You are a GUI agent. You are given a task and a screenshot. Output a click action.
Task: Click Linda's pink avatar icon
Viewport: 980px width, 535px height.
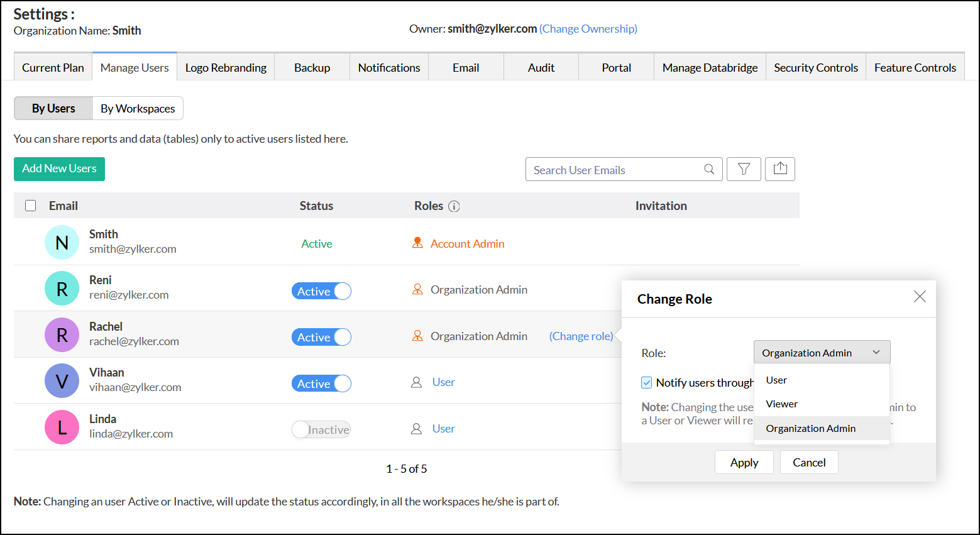[62, 427]
